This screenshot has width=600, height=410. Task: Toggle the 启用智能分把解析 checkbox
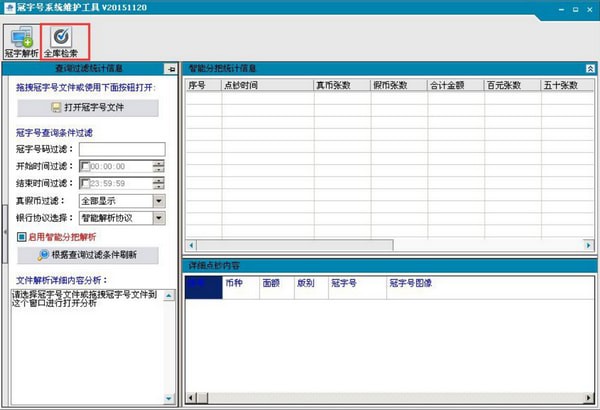coord(20,237)
